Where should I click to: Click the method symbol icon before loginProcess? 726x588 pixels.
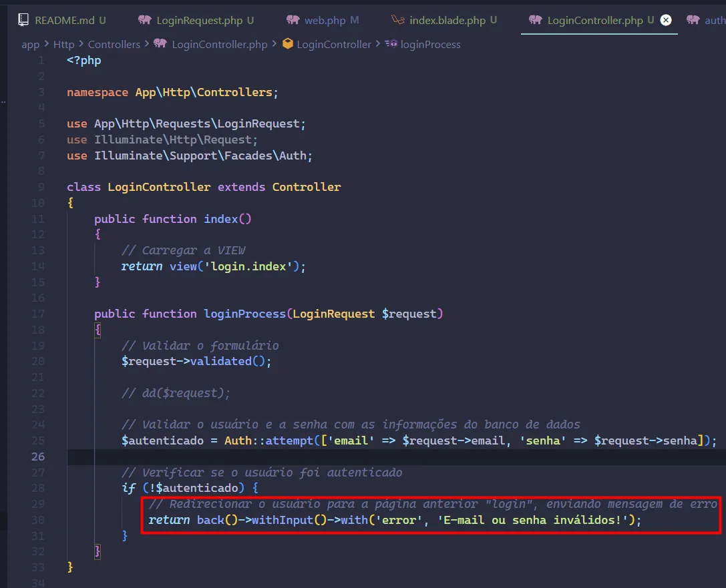point(391,44)
